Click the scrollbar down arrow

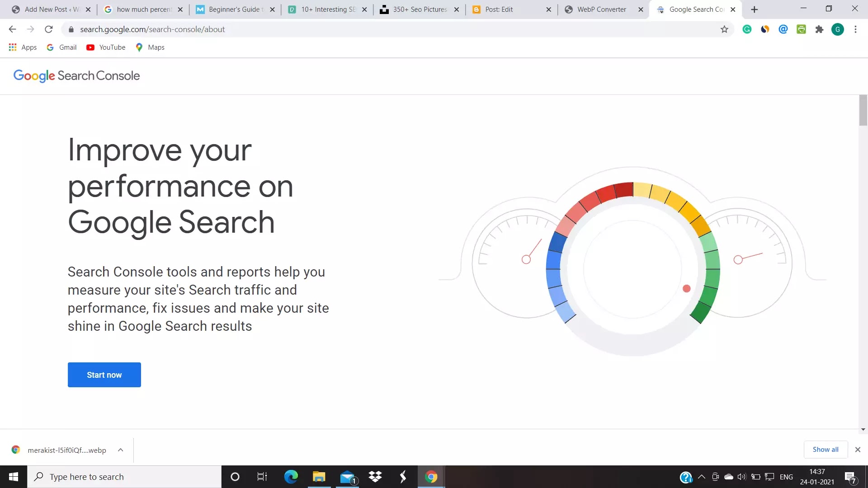[863, 430]
